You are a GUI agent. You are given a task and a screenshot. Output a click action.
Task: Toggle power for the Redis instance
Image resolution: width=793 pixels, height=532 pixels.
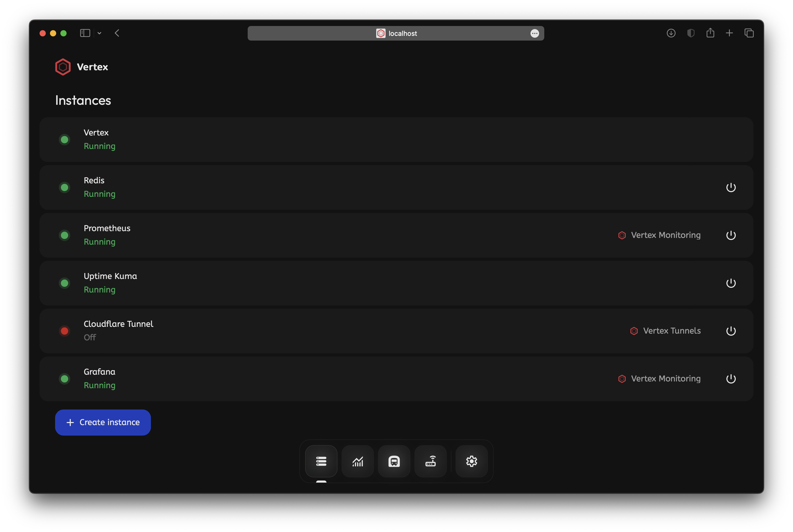coord(731,187)
